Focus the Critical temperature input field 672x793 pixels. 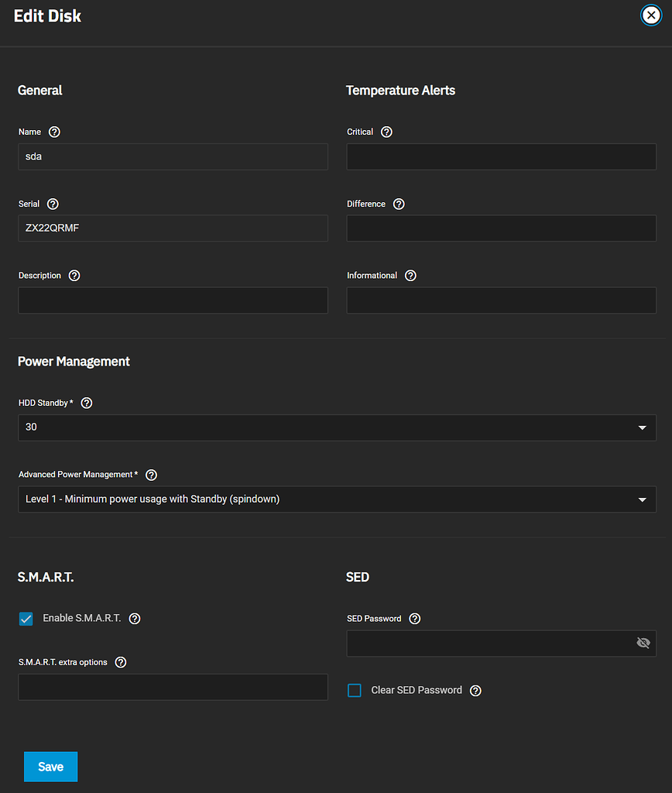click(501, 156)
